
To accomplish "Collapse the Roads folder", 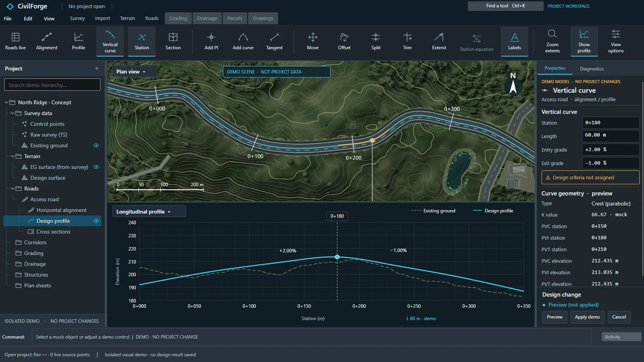I will (x=13, y=189).
